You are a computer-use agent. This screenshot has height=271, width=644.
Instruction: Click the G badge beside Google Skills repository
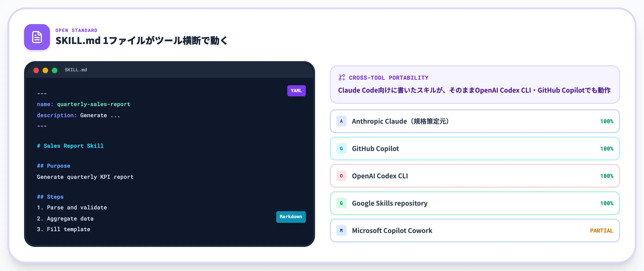pos(341,203)
